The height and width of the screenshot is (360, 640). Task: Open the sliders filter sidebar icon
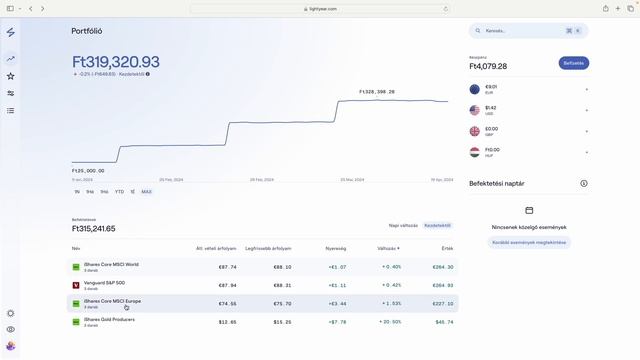tap(11, 93)
